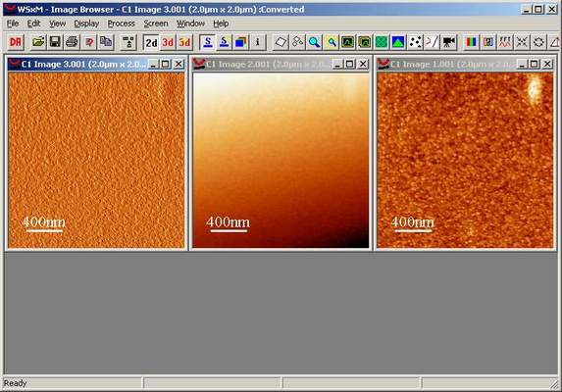
Task: Switch to red 3d view mode
Action: [168, 42]
